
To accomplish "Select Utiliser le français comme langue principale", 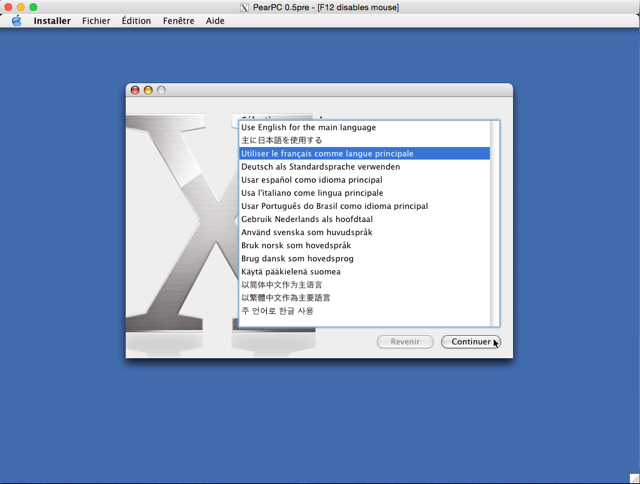I will (364, 153).
